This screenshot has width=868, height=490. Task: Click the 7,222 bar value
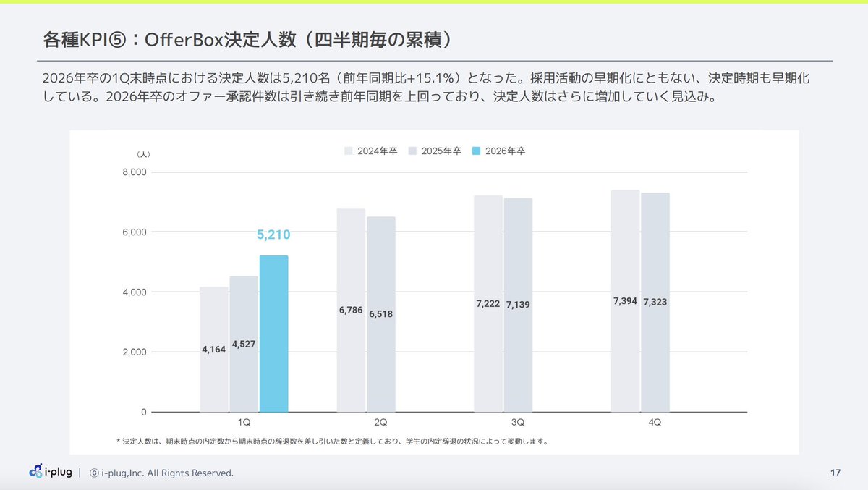[488, 304]
